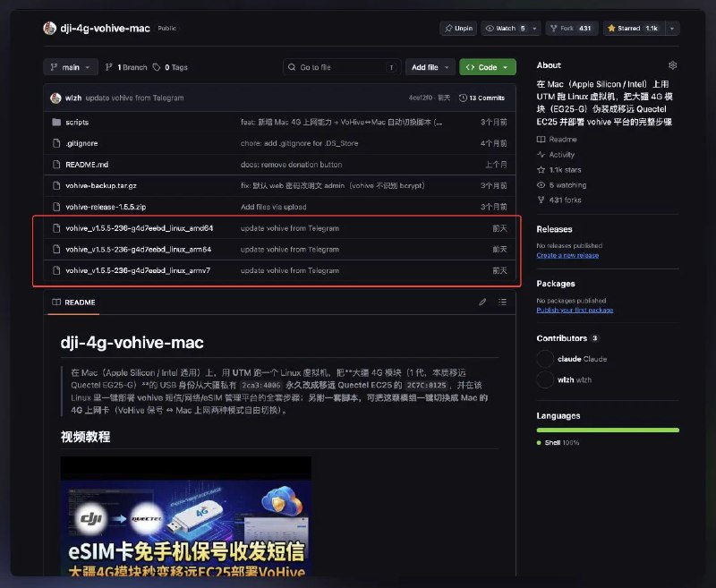Click the file icon beside .gitignore

[x=56, y=143]
